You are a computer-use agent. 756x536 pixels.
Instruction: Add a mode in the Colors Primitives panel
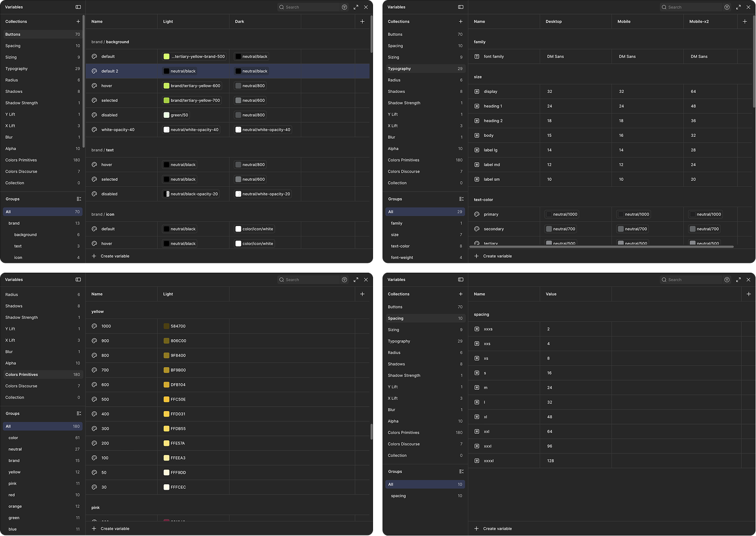point(362,294)
